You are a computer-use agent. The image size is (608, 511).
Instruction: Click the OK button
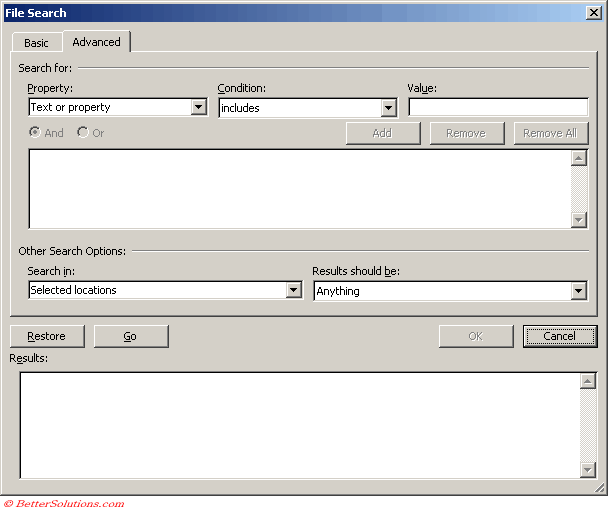(x=476, y=336)
